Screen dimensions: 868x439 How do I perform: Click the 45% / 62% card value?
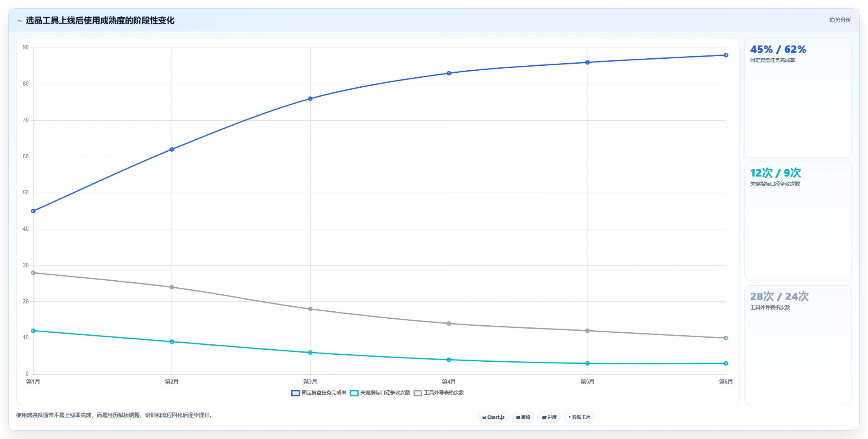click(778, 50)
